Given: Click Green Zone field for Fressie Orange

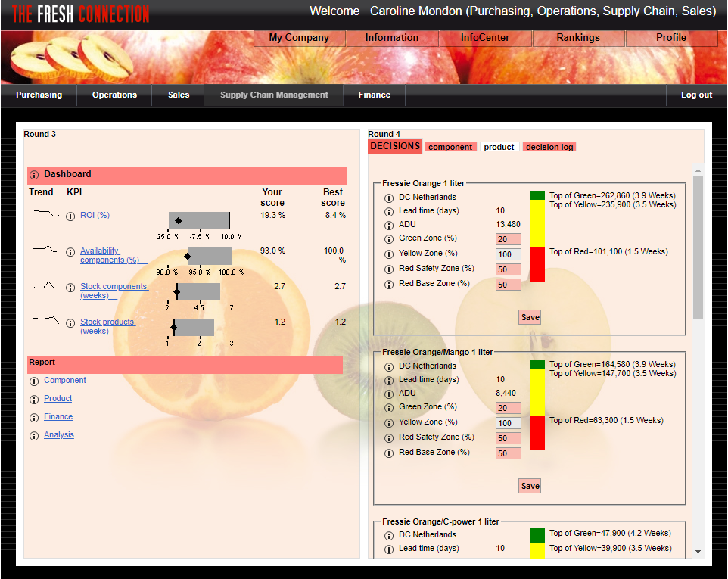Looking at the screenshot, I should [509, 240].
